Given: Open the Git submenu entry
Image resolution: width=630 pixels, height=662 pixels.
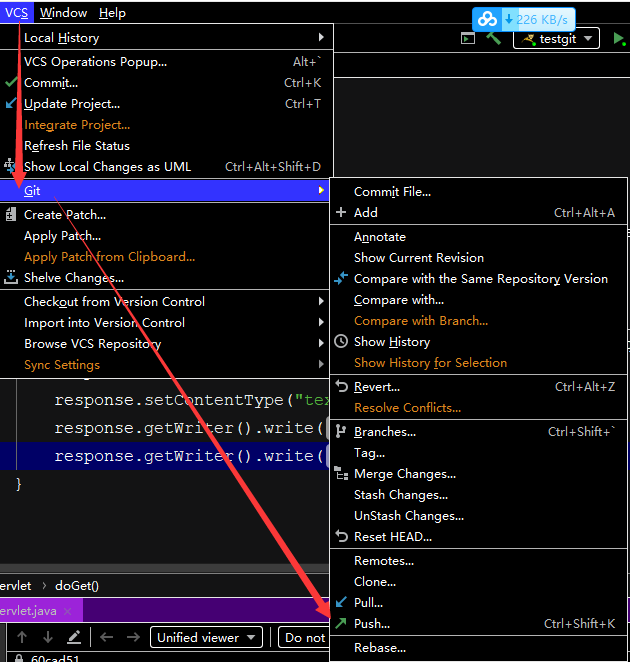Looking at the screenshot, I should pos(164,190).
